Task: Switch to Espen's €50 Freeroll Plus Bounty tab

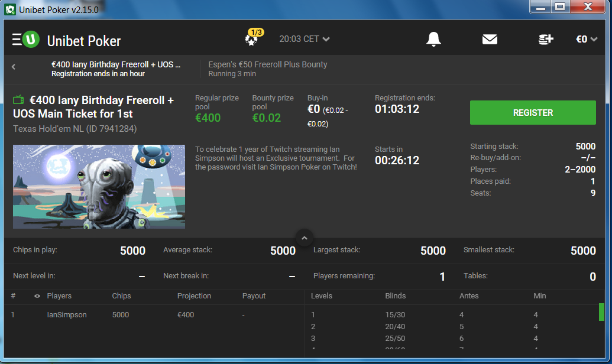Action: click(268, 69)
